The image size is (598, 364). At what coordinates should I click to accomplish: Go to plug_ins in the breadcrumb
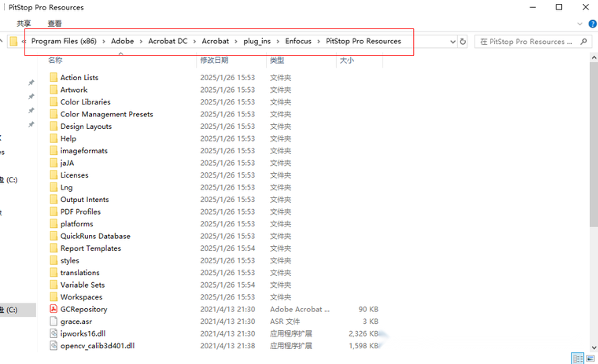257,41
